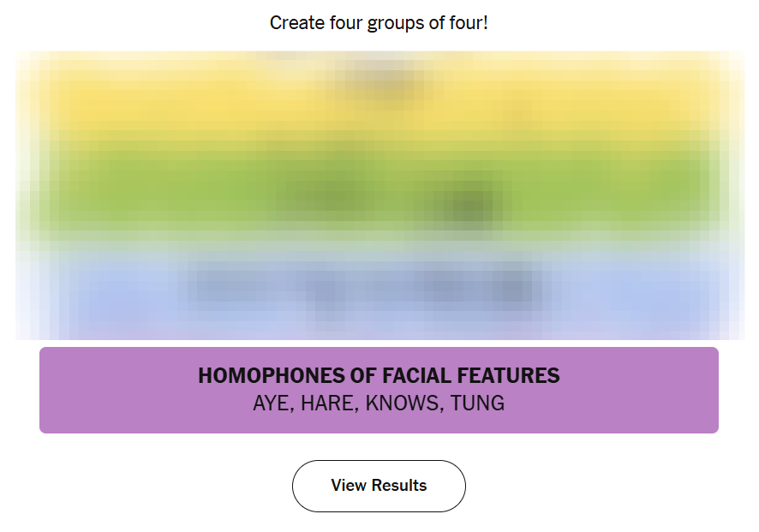Click the HOMOPHONES OF FACIAL FEATURES title text
Screen dimensions: 759x532
(379, 375)
